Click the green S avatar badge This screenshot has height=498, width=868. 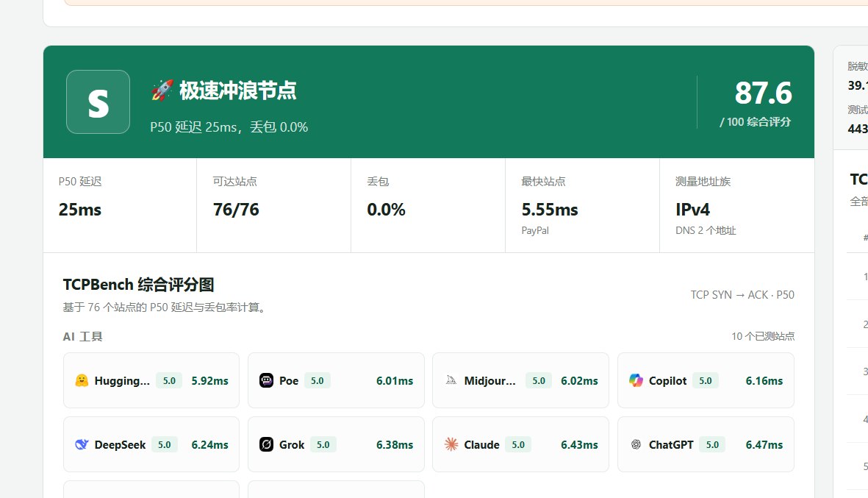click(x=98, y=102)
